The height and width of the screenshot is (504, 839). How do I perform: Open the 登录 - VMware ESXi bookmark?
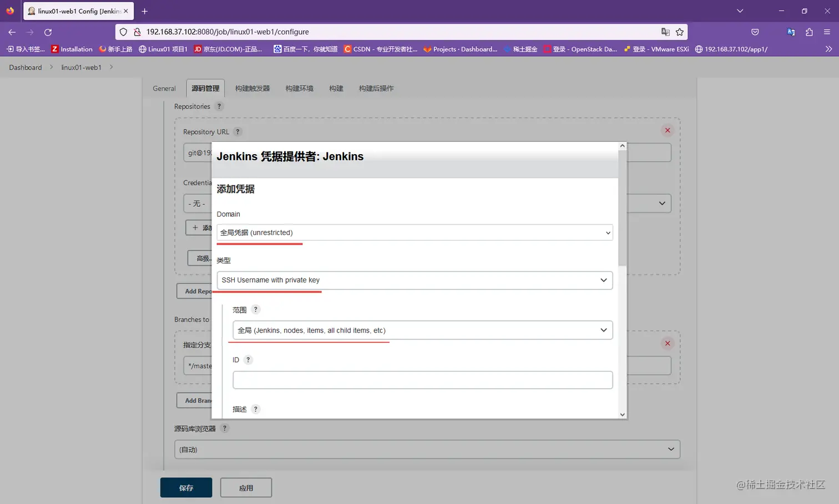pos(656,49)
